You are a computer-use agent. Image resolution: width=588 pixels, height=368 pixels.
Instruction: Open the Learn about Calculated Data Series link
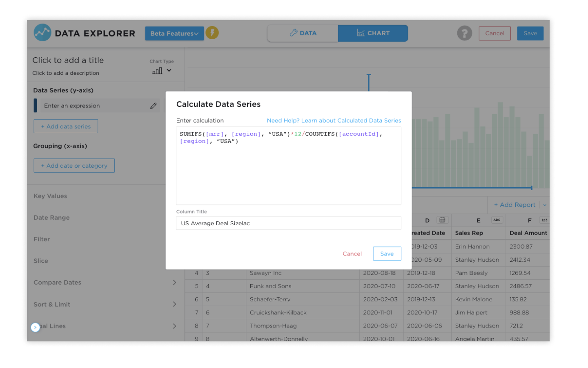coord(334,121)
